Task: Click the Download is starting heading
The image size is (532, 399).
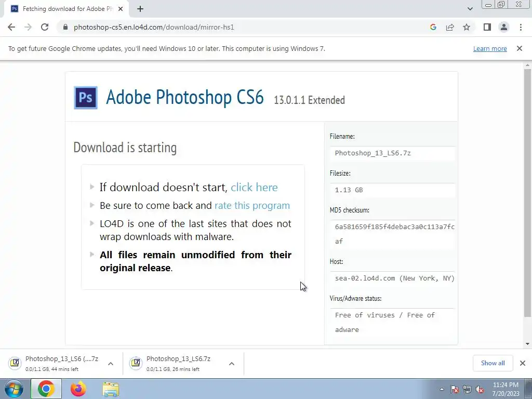Action: tap(125, 148)
